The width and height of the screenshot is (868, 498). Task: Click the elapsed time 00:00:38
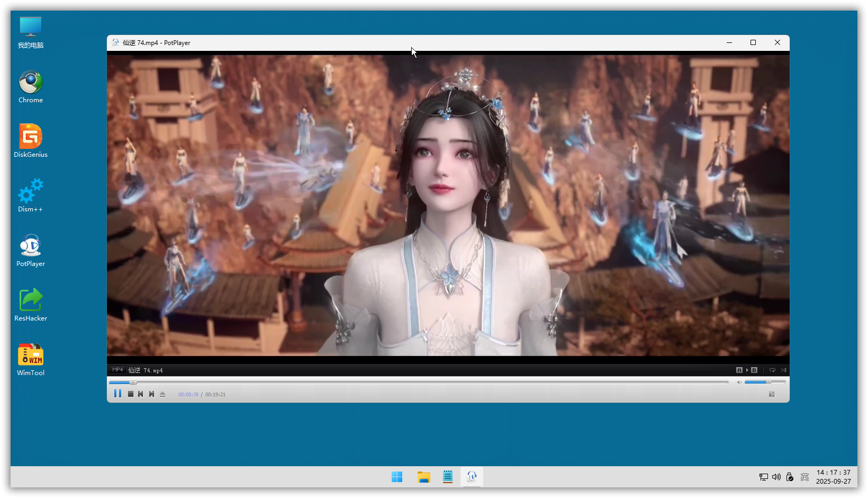pos(188,394)
